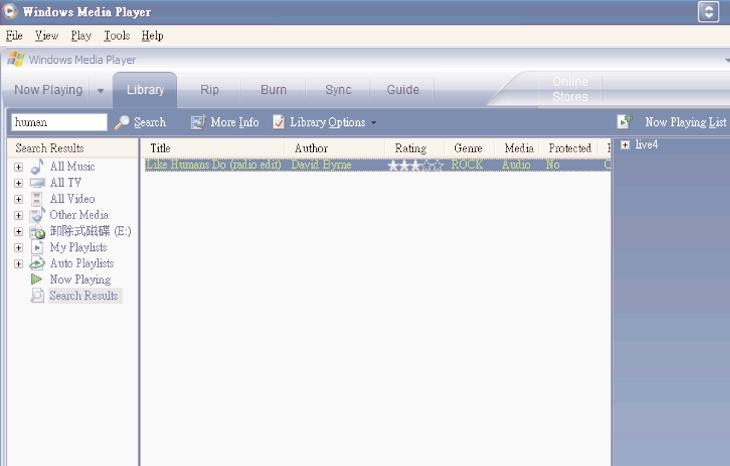This screenshot has height=466, width=730.
Task: Click the Search button label
Action: tap(150, 122)
